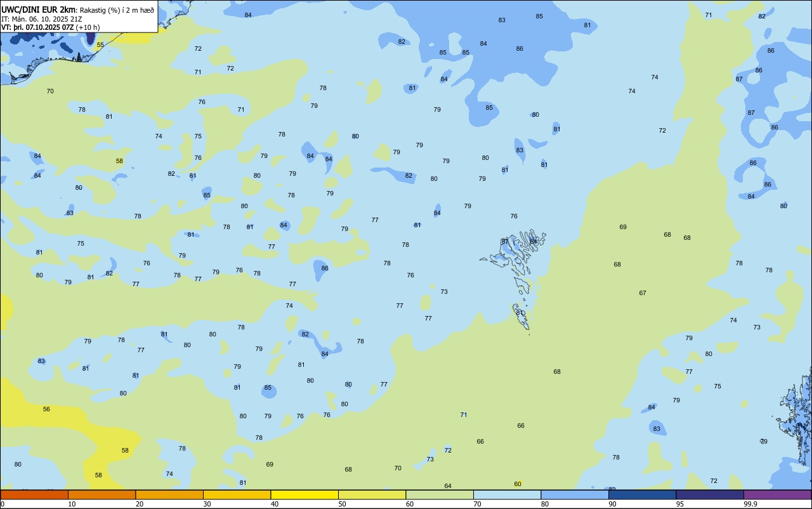The height and width of the screenshot is (509, 812).
Task: Select the 20–30 legend color segment
Action: 169,494
